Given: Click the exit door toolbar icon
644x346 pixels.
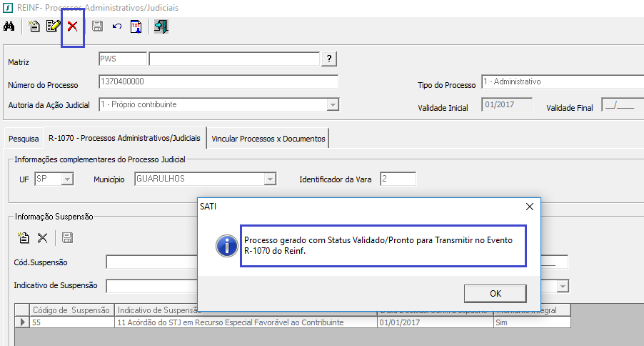Looking at the screenshot, I should click(161, 26).
